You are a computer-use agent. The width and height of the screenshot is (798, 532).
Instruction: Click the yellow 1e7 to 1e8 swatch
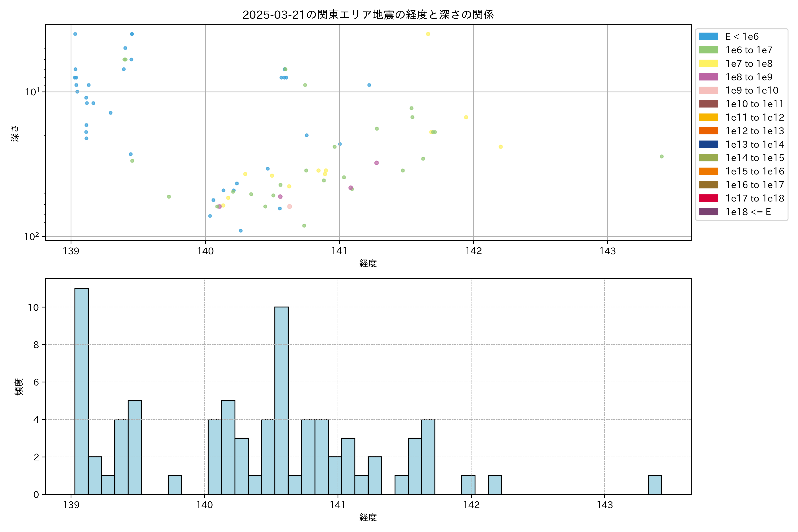coord(708,63)
